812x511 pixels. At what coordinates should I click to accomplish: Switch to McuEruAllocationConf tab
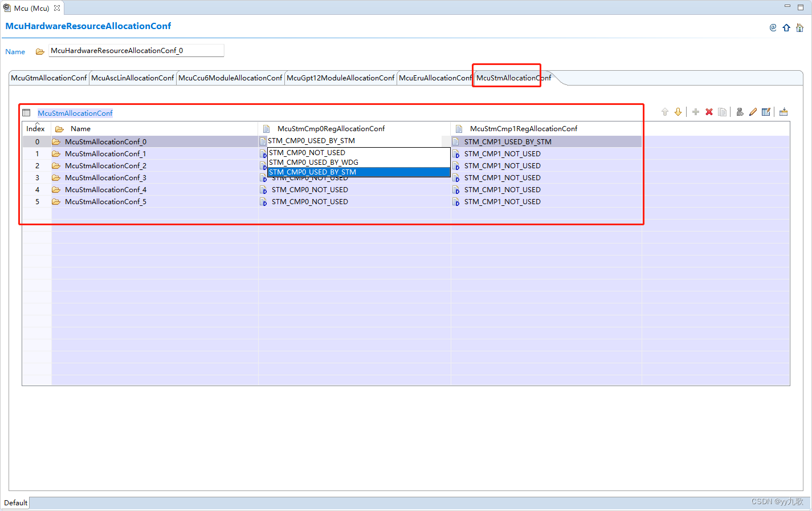tap(435, 78)
